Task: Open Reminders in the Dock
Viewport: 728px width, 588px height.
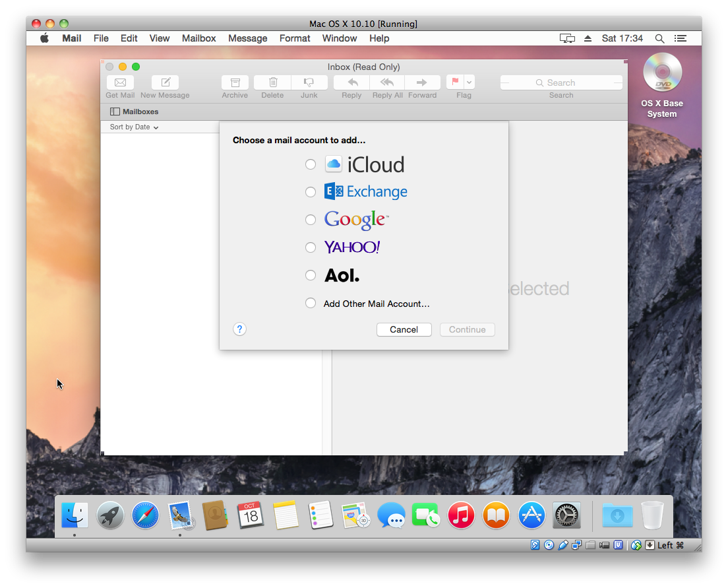Action: coord(321,515)
